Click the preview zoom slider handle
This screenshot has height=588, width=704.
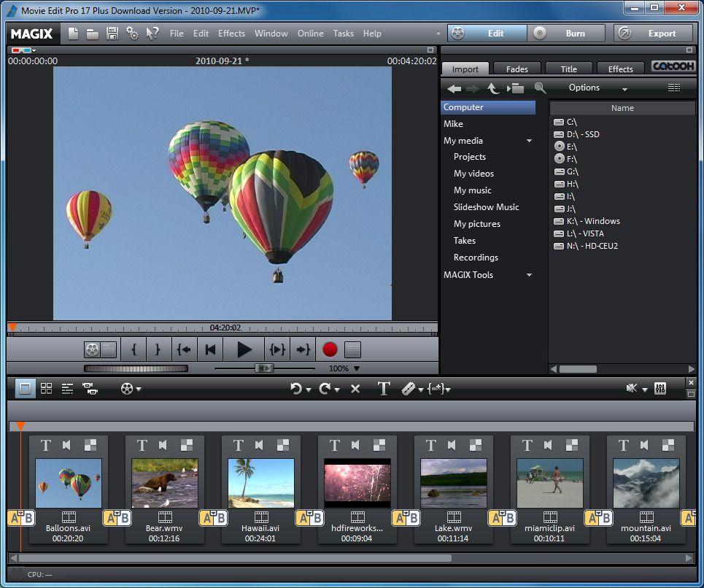pyautogui.click(x=264, y=368)
